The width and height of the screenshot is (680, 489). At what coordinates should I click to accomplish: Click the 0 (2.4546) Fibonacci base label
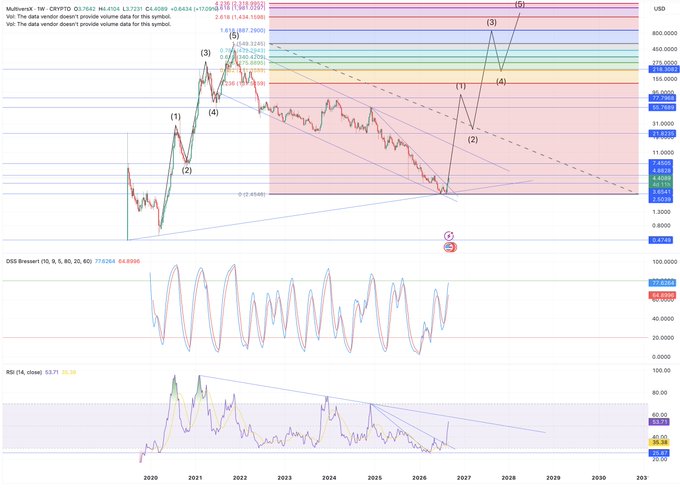pos(252,195)
